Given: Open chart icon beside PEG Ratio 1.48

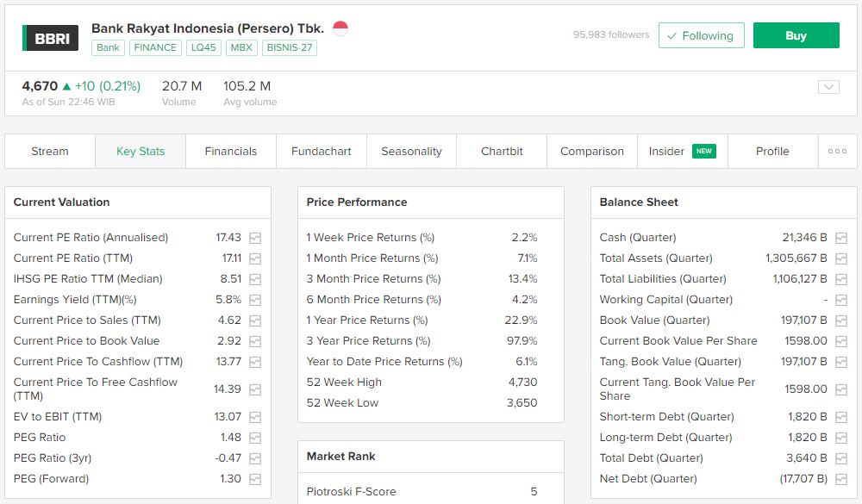Looking at the screenshot, I should point(255,438).
